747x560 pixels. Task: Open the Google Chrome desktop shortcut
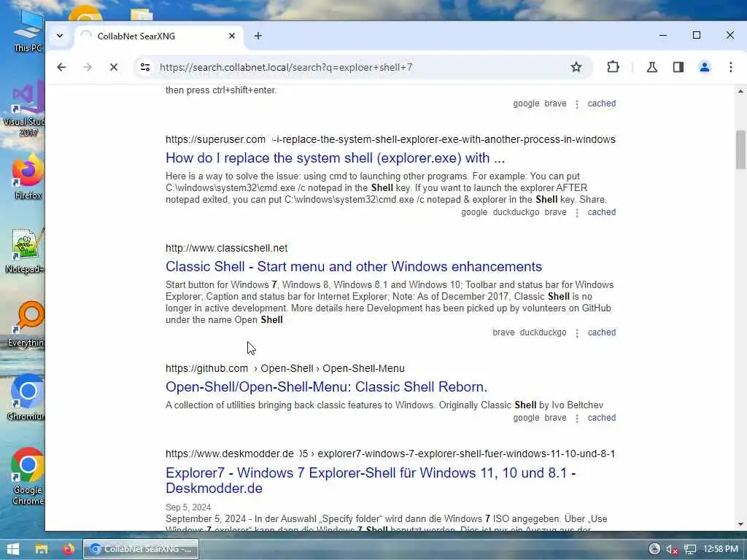tap(28, 477)
